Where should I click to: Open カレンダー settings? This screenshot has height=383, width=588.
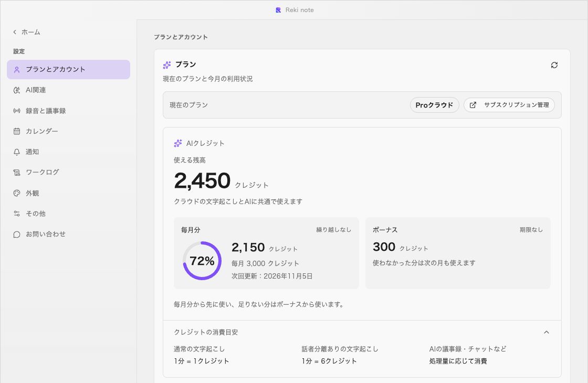pos(68,131)
